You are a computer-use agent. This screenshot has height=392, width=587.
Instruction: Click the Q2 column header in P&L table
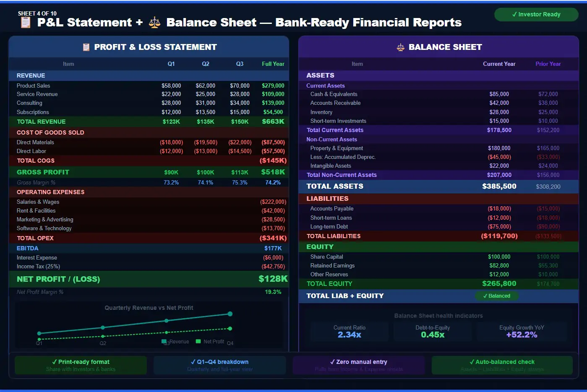click(x=206, y=64)
